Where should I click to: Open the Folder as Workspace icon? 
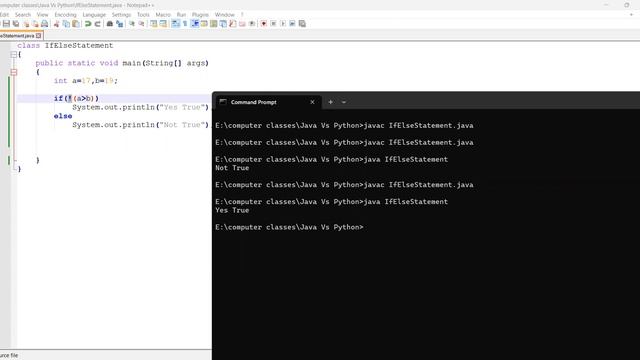click(x=242, y=24)
